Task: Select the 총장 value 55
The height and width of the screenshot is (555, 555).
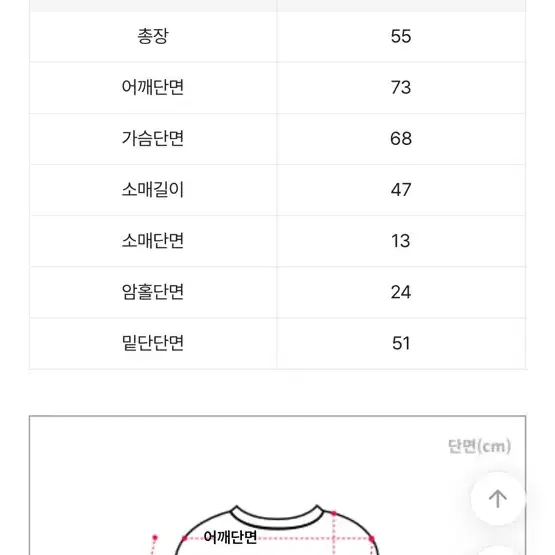Action: 401,36
